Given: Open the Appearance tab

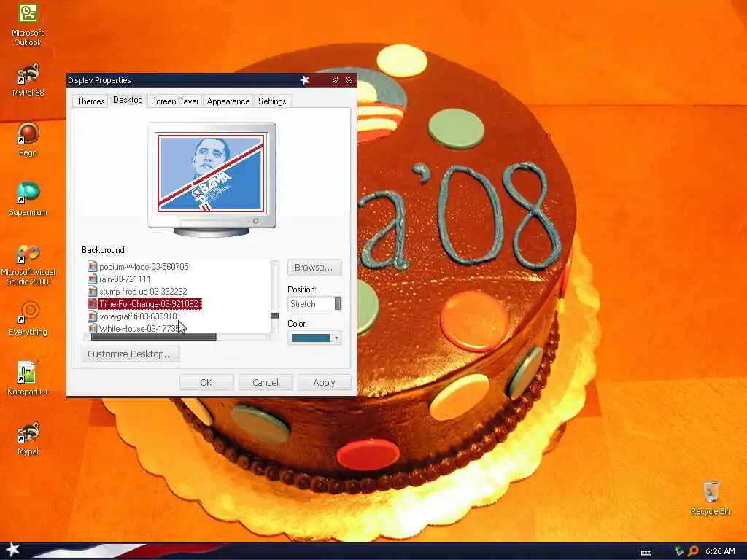Looking at the screenshot, I should [228, 101].
